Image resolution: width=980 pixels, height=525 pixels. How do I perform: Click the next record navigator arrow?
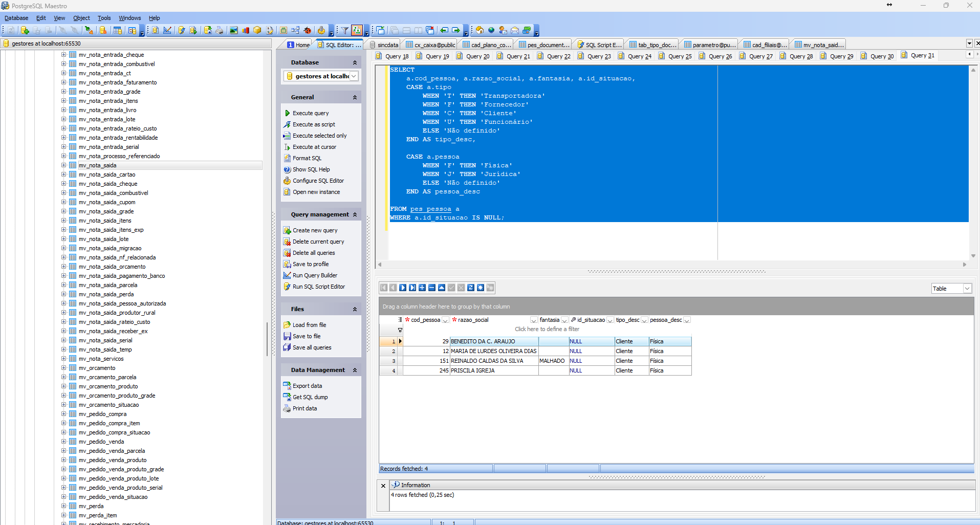(403, 288)
